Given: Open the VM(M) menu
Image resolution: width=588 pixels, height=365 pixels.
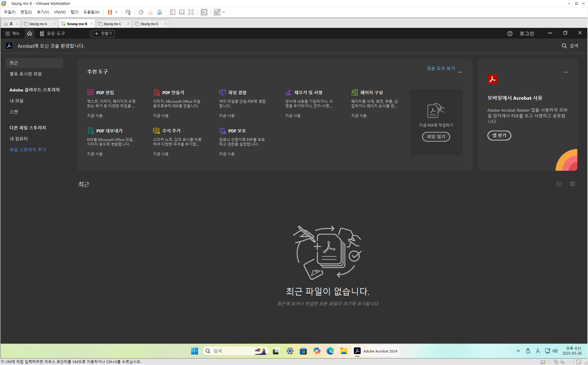Looking at the screenshot, I should coord(60,12).
